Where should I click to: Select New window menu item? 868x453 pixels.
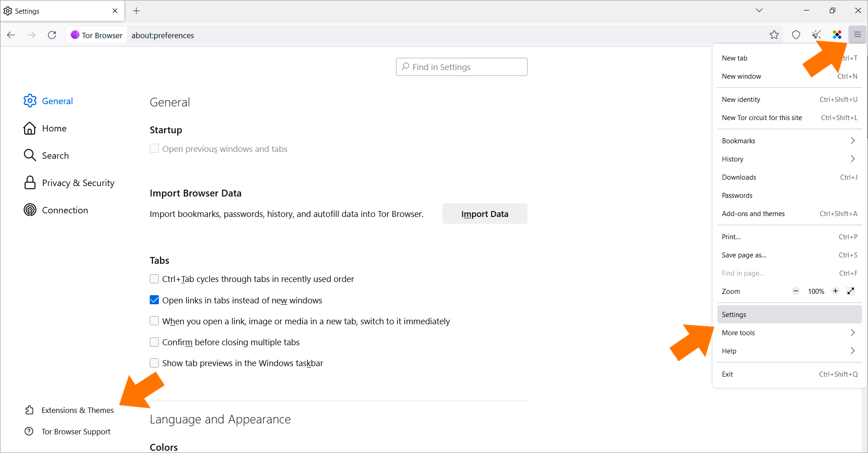click(789, 76)
